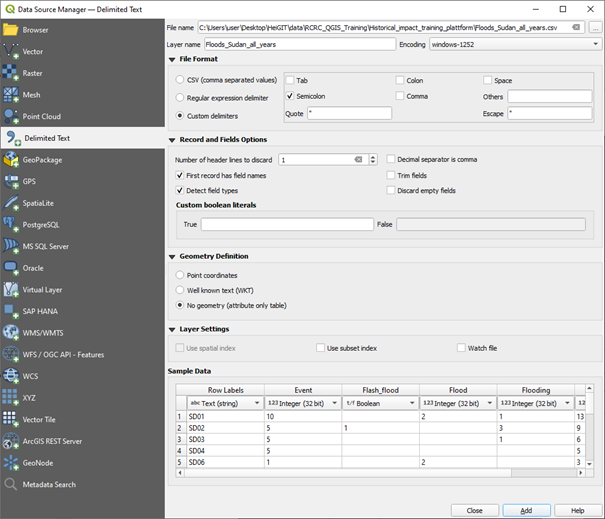Select Point coordinates geometry option
The width and height of the screenshot is (605, 519).
pyautogui.click(x=180, y=274)
